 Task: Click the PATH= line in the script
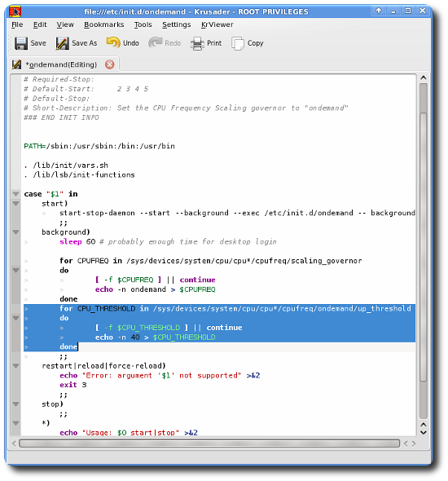[x=99, y=146]
